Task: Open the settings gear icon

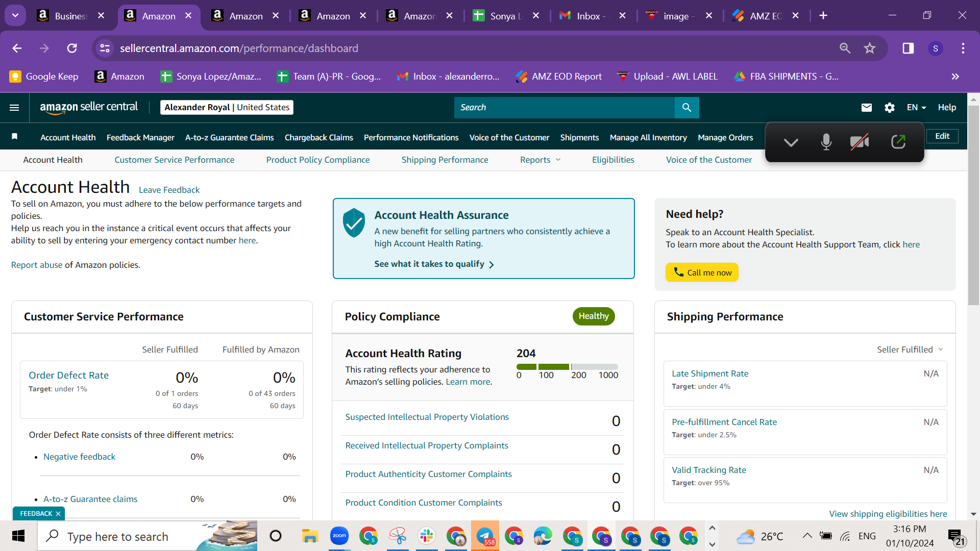Action: 890,108
